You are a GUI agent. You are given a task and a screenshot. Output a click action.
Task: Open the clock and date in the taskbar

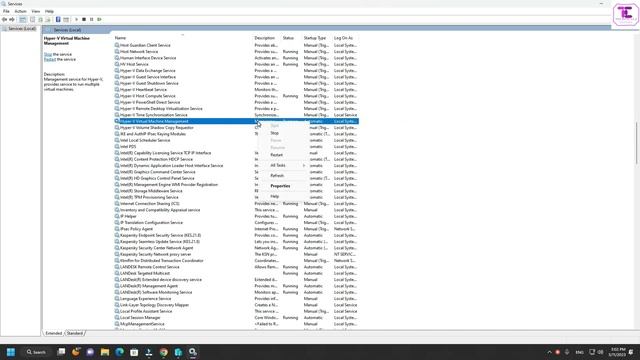pyautogui.click(x=618, y=352)
